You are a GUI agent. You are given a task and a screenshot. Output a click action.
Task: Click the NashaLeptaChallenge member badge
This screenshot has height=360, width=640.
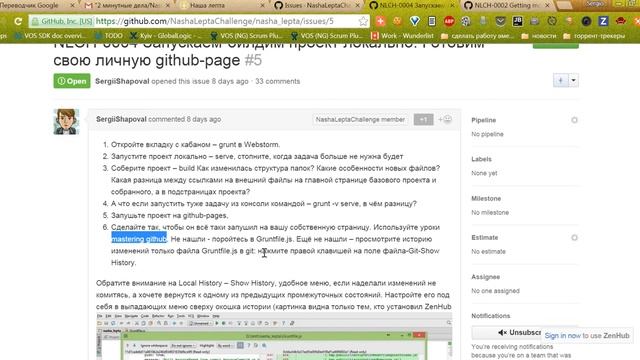[360, 120]
